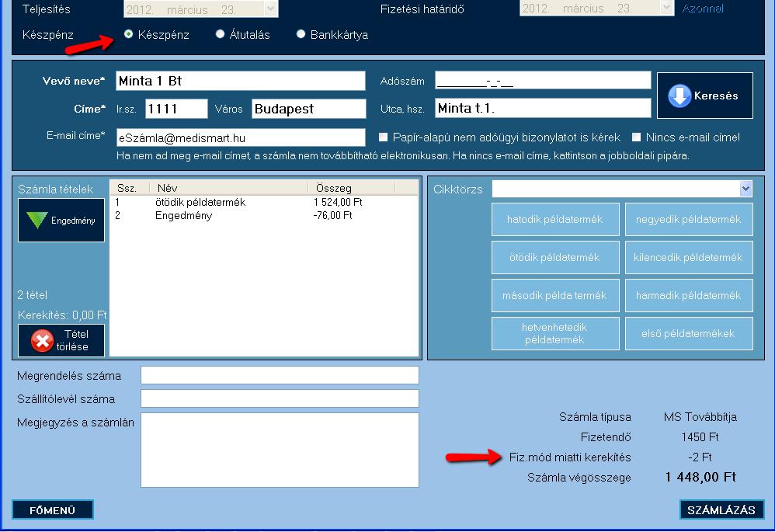Select the Bankkártya payment radio button

coord(301,34)
